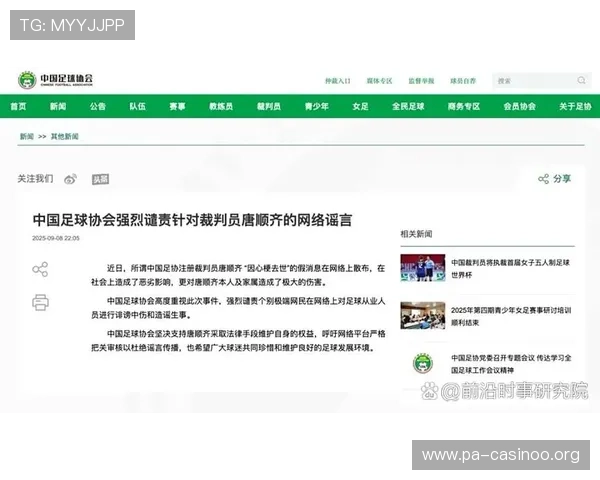This screenshot has height=480, width=600.
Task: Open related news 中国足协党委召开专题会议
Action: click(511, 364)
